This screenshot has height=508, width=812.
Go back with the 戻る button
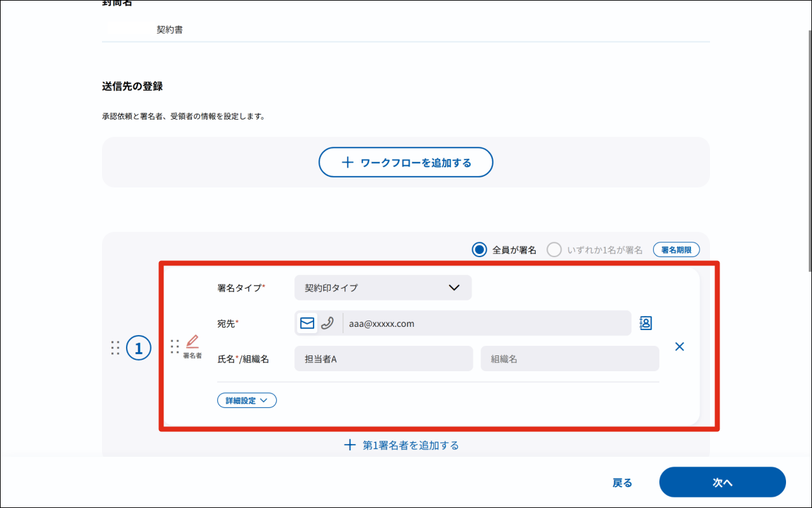pos(622,483)
